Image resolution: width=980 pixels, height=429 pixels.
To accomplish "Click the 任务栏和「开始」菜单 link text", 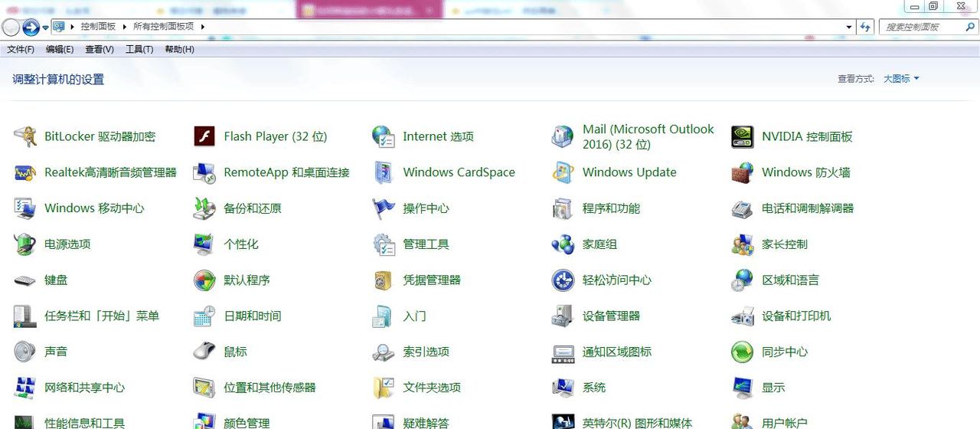I will tap(102, 316).
